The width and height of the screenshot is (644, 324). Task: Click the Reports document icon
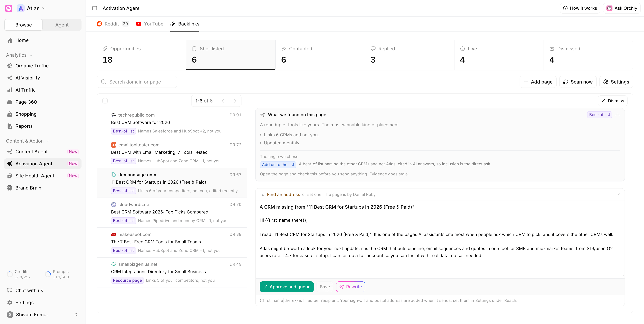coord(10,126)
